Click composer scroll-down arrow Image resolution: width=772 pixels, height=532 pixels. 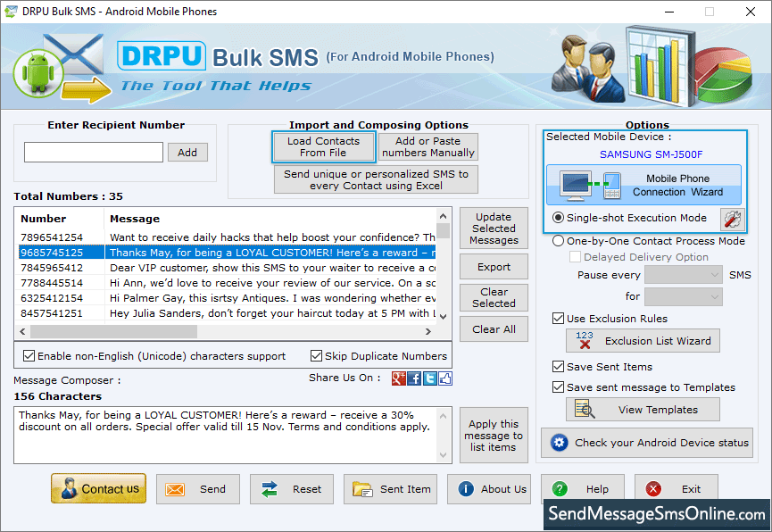point(443,455)
